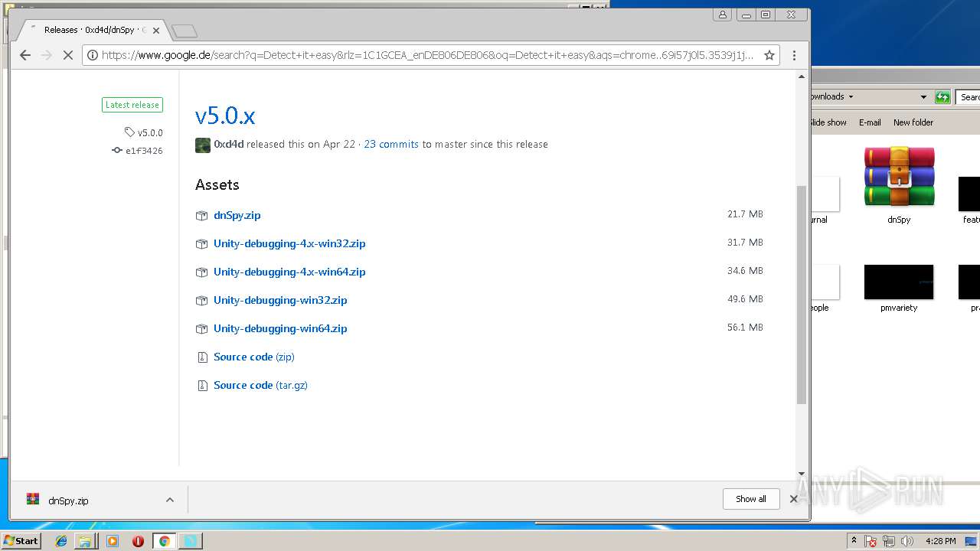
Task: Download Unity-debugging-4.x-win32.zip
Action: [289, 243]
